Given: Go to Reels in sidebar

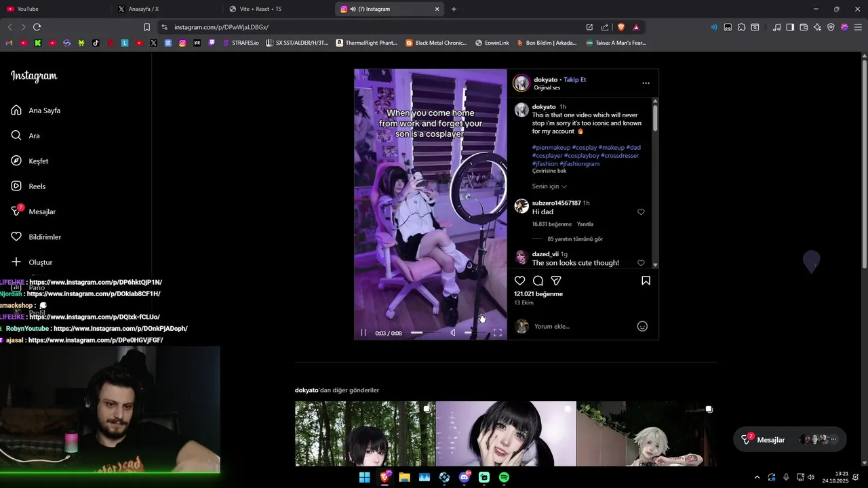Looking at the screenshot, I should pyautogui.click(x=28, y=186).
